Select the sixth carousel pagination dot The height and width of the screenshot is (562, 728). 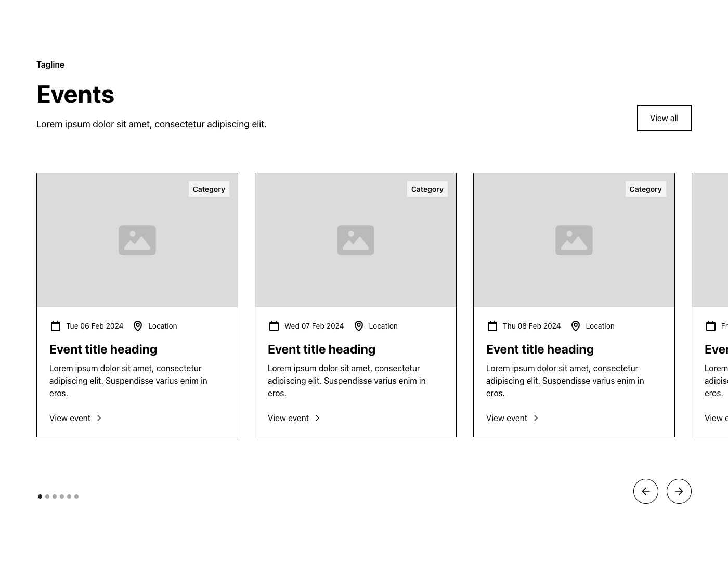click(76, 496)
